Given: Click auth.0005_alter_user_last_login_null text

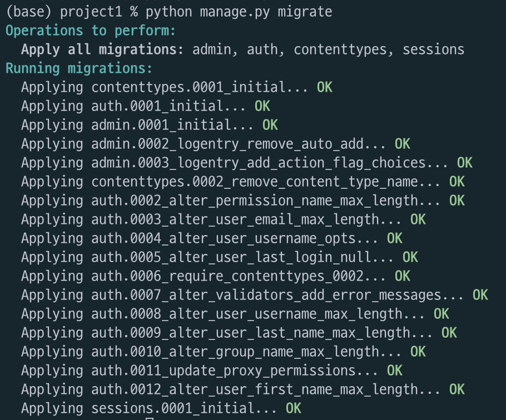Looking at the screenshot, I should (243, 258).
